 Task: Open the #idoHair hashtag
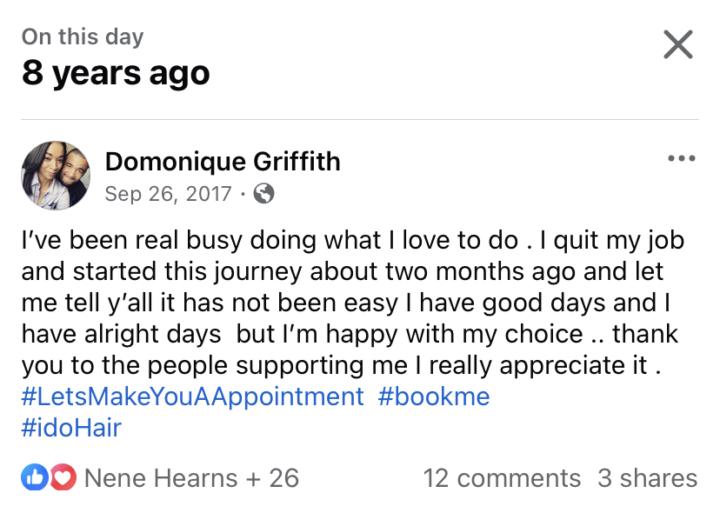coord(71,428)
